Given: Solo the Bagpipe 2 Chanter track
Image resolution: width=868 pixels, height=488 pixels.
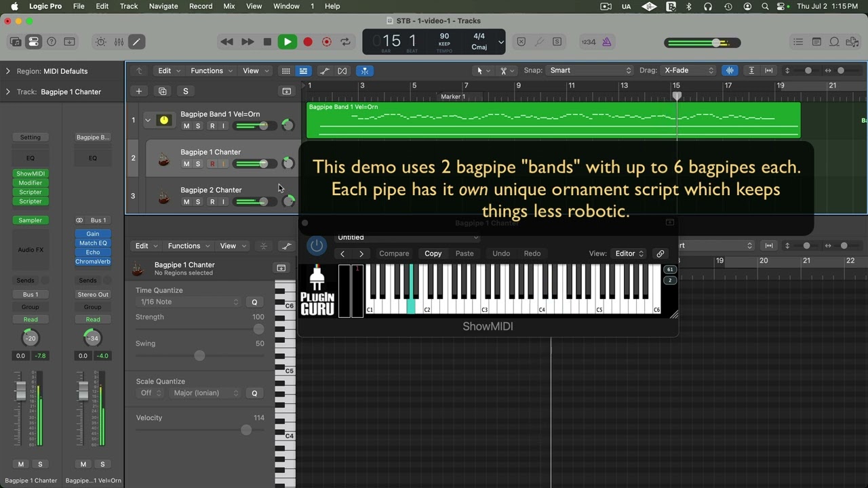Looking at the screenshot, I should point(198,202).
